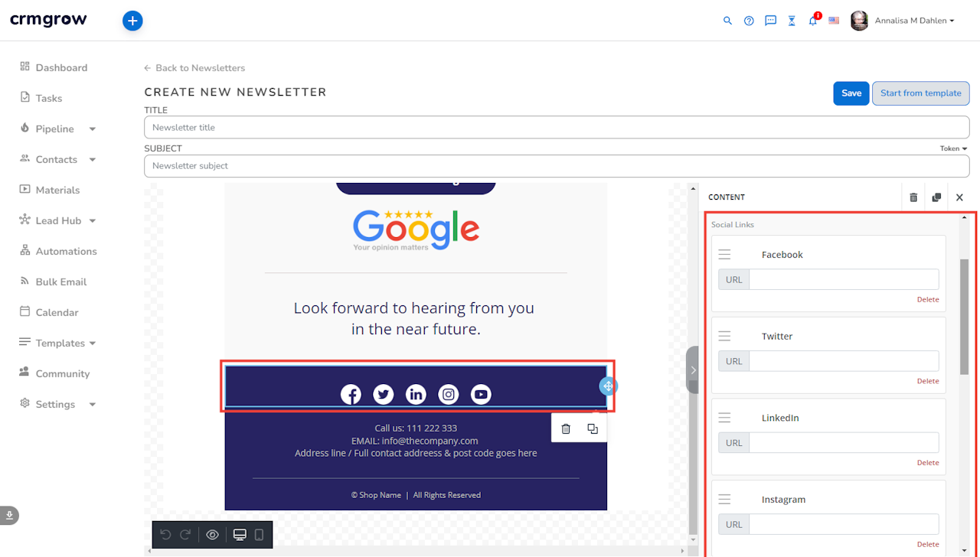
Task: Click the blue plus create button
Action: pyautogui.click(x=132, y=21)
